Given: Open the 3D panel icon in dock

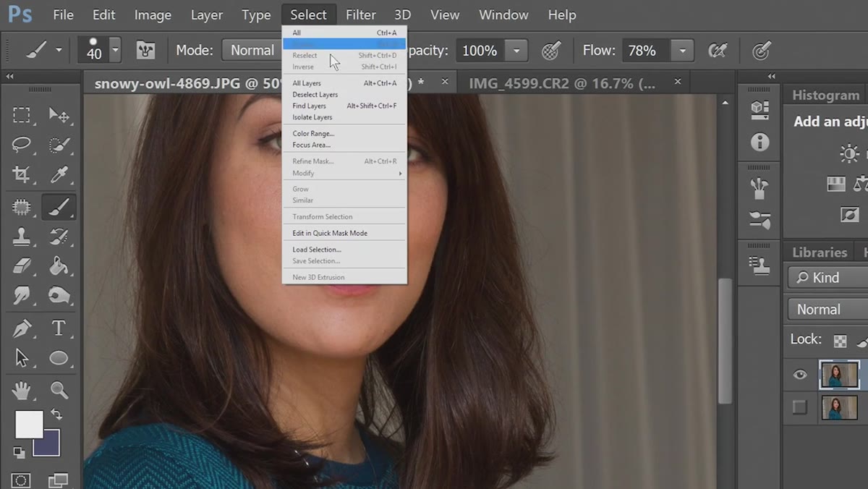Looking at the screenshot, I should tap(759, 109).
